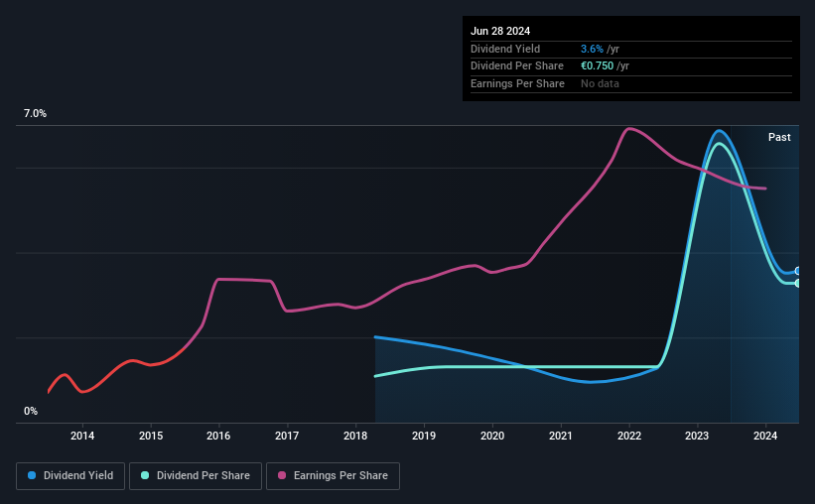Click the €0.750 dividend per share value

[598, 66]
